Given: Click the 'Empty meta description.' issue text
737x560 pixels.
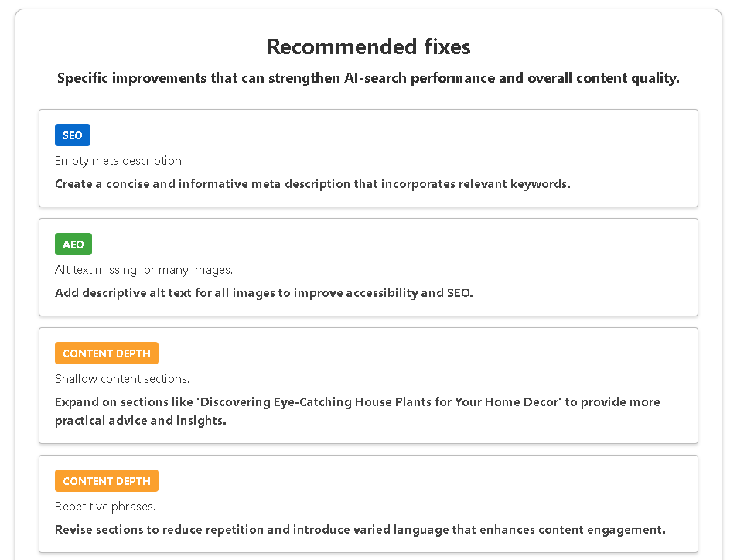Looking at the screenshot, I should pyautogui.click(x=119, y=161).
